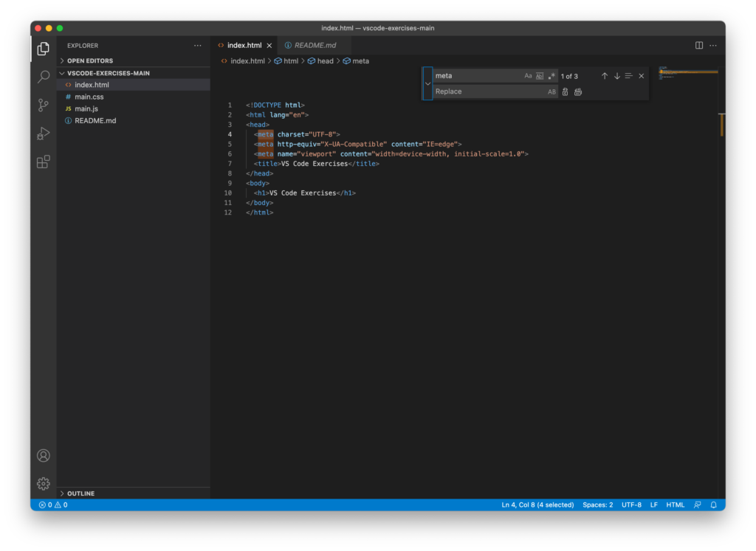Change encoding via UTF-8 status
The height and width of the screenshot is (551, 756).
(632, 505)
